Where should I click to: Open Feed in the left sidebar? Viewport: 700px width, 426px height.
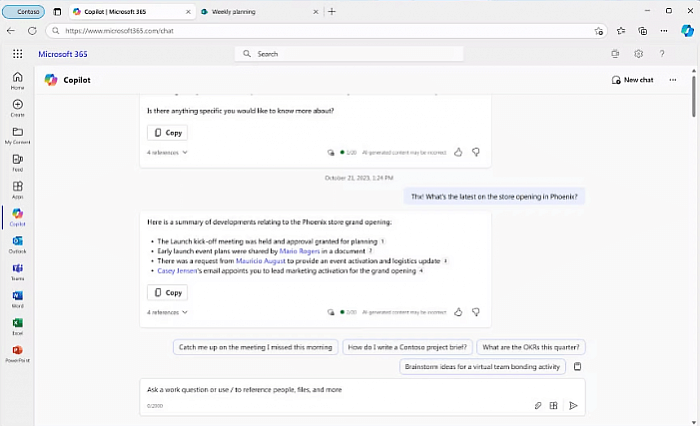pyautogui.click(x=17, y=163)
